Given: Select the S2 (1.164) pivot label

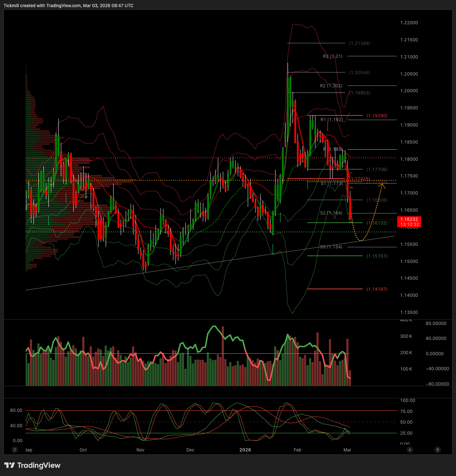Looking at the screenshot, I should [x=331, y=213].
